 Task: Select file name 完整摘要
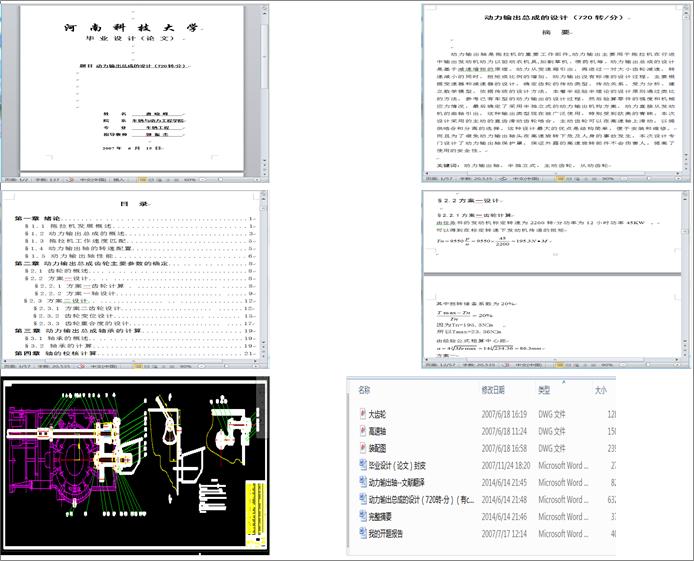click(x=380, y=517)
